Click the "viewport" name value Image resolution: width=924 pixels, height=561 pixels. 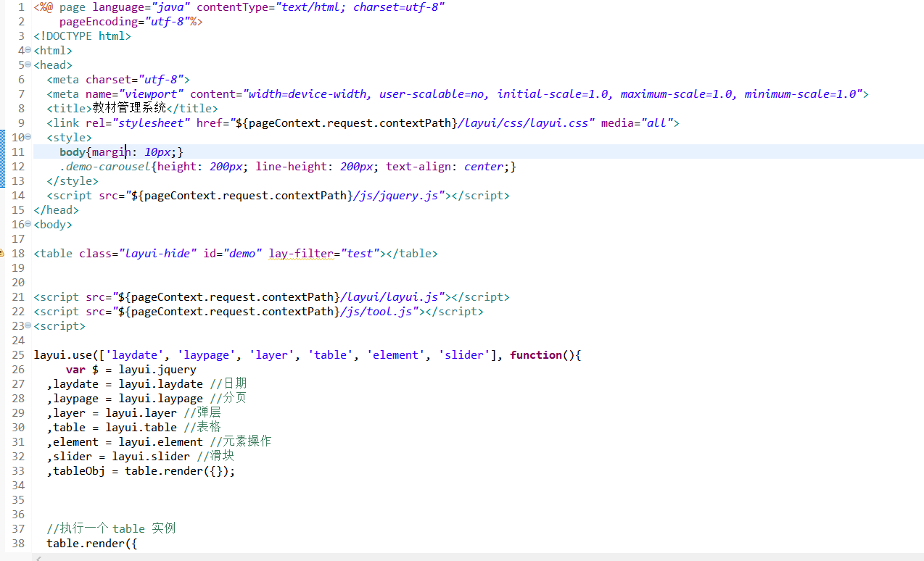(x=151, y=93)
